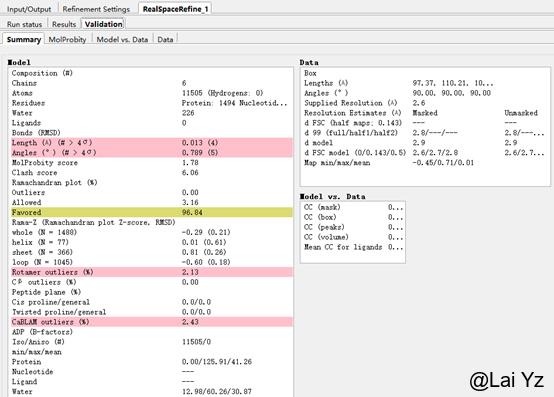The image size is (554, 397).
Task: Select the RealSpaceRefine_1 tab
Action: coord(175,9)
